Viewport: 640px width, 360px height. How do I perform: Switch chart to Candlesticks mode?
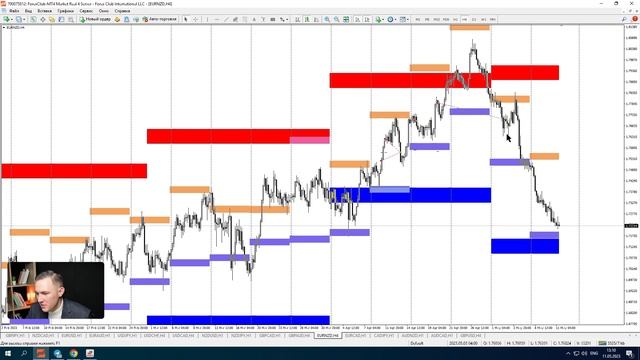pyautogui.click(x=307, y=19)
